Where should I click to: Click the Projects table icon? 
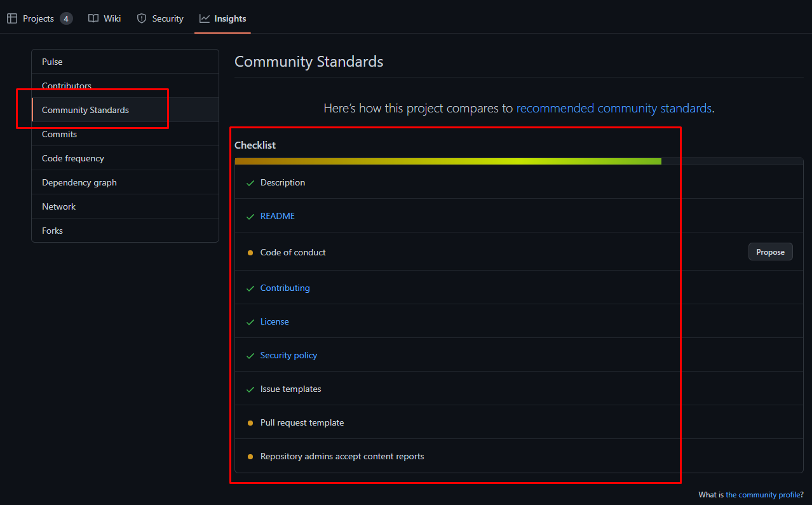12,18
